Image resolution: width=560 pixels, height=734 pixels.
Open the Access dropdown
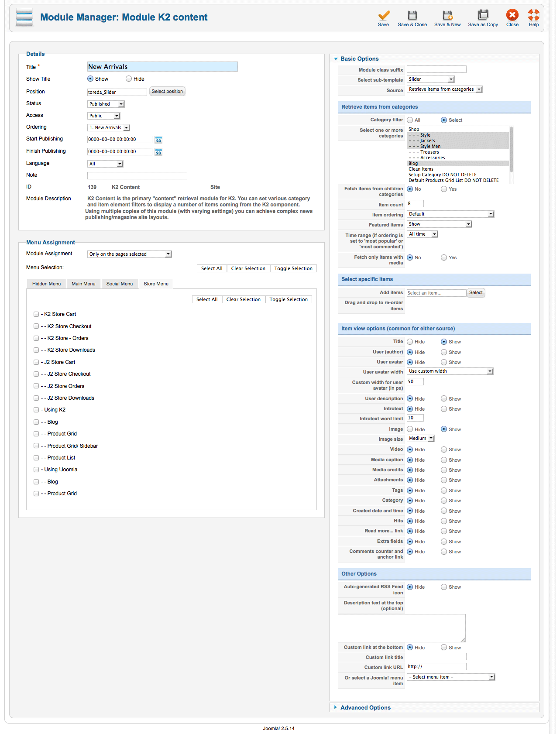104,116
